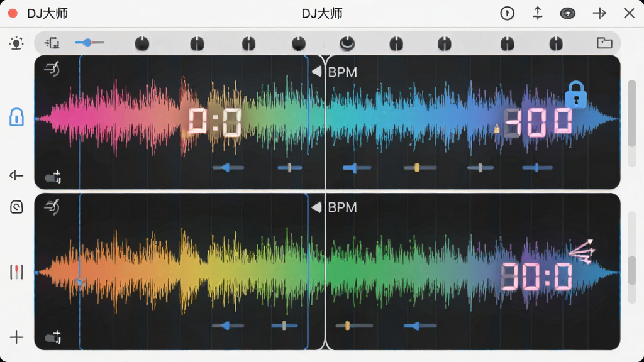644x362 pixels.
Task: Click the lower deck pink 90:0 display
Action: [536, 277]
